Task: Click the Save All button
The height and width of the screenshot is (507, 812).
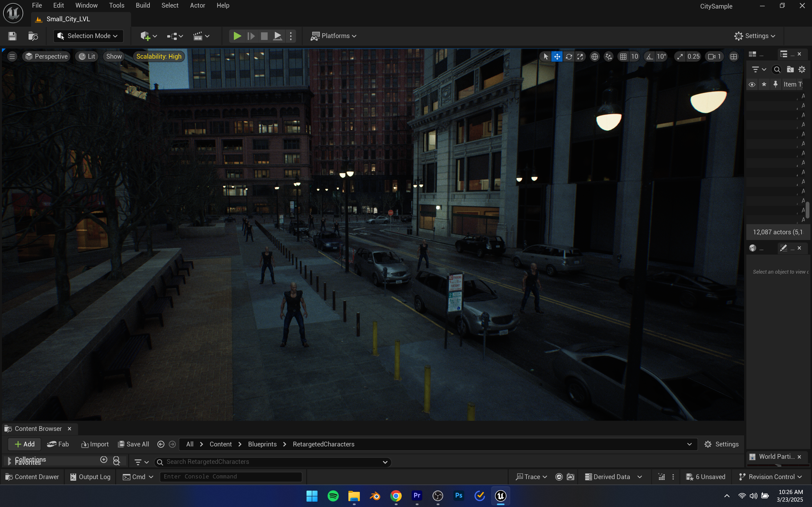Action: click(134, 444)
